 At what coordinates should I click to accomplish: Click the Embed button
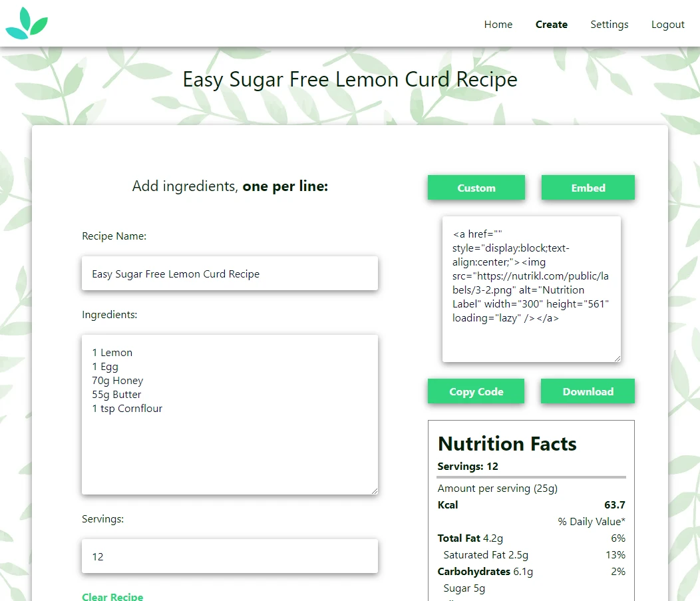[588, 188]
